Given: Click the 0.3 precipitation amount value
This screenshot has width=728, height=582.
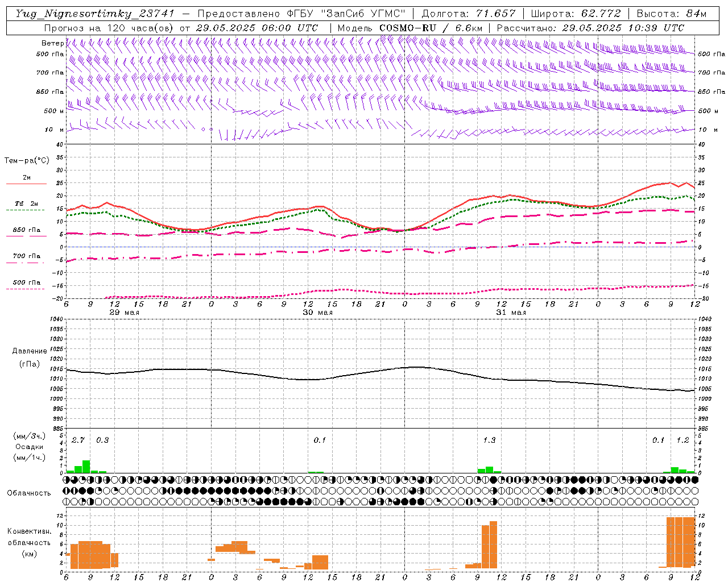Looking at the screenshot, I should coord(102,440).
